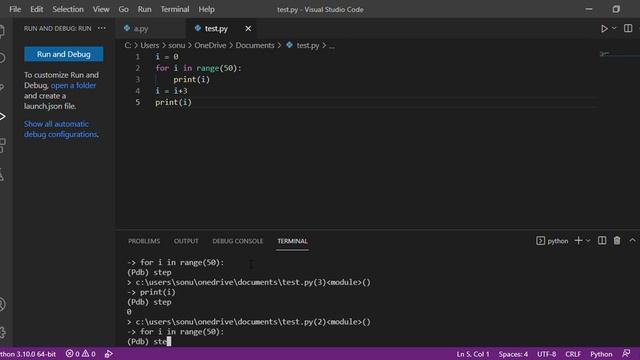This screenshot has height=360, width=640.
Task: Open the Help menu
Action: (207, 9)
